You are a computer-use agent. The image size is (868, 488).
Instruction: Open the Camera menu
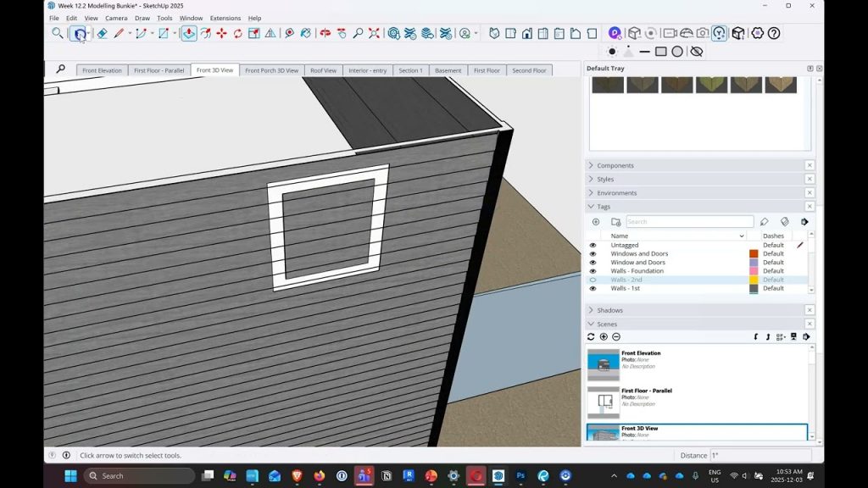(116, 18)
